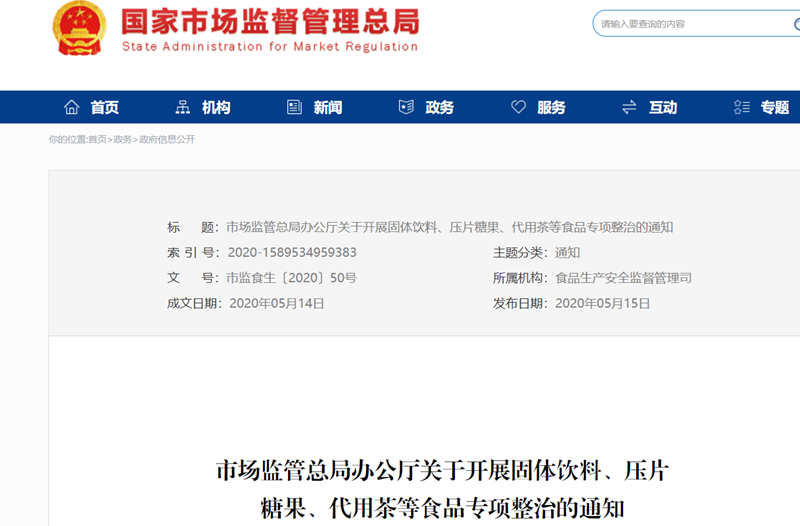
Task: Click the newspaper icon beside 新闻
Action: pyautogui.click(x=294, y=107)
